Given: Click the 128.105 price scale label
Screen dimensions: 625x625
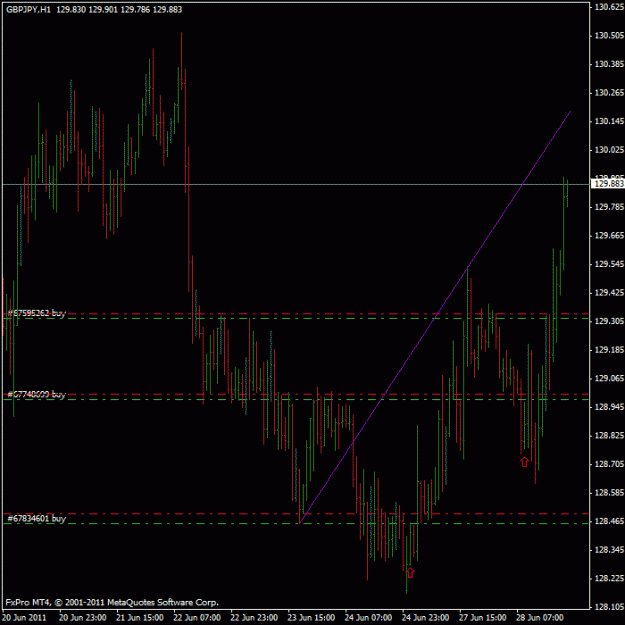Looking at the screenshot, I should [x=609, y=607].
